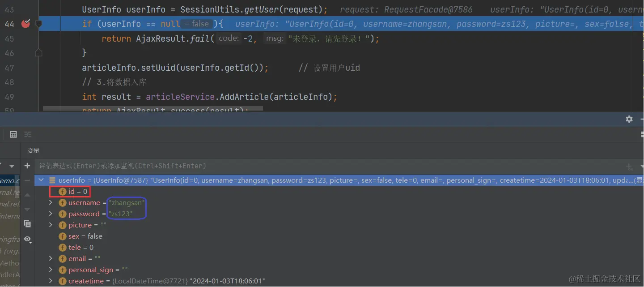The height and width of the screenshot is (287, 644).
Task: Switch to the 变量 tab
Action: 34,151
